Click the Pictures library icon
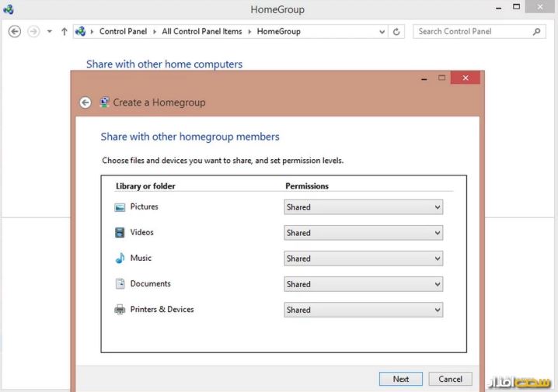558x392 pixels. [120, 207]
